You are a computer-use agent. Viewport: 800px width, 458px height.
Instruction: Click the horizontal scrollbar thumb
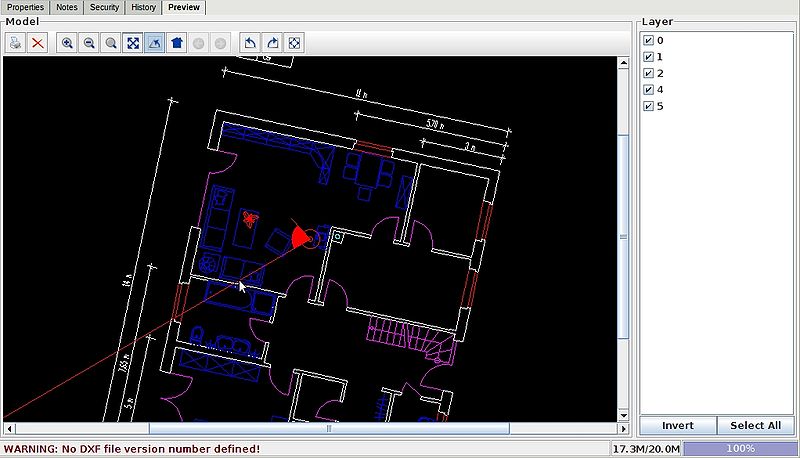pyautogui.click(x=329, y=428)
